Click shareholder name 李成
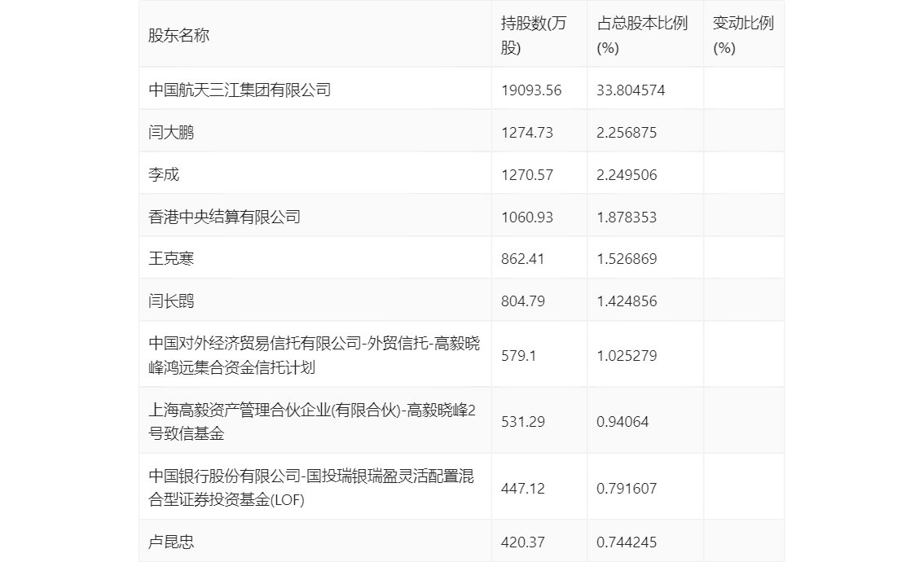Viewport: 924px width, 562px height. click(163, 175)
